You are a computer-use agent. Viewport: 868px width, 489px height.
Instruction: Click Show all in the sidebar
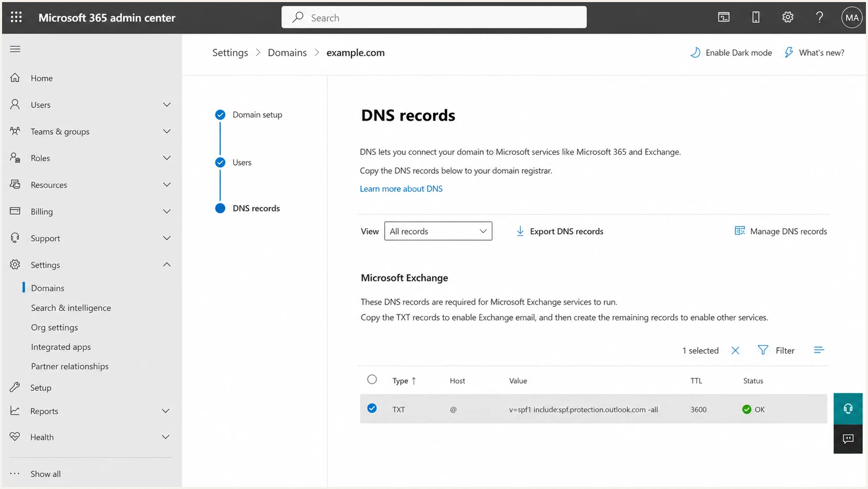click(46, 474)
